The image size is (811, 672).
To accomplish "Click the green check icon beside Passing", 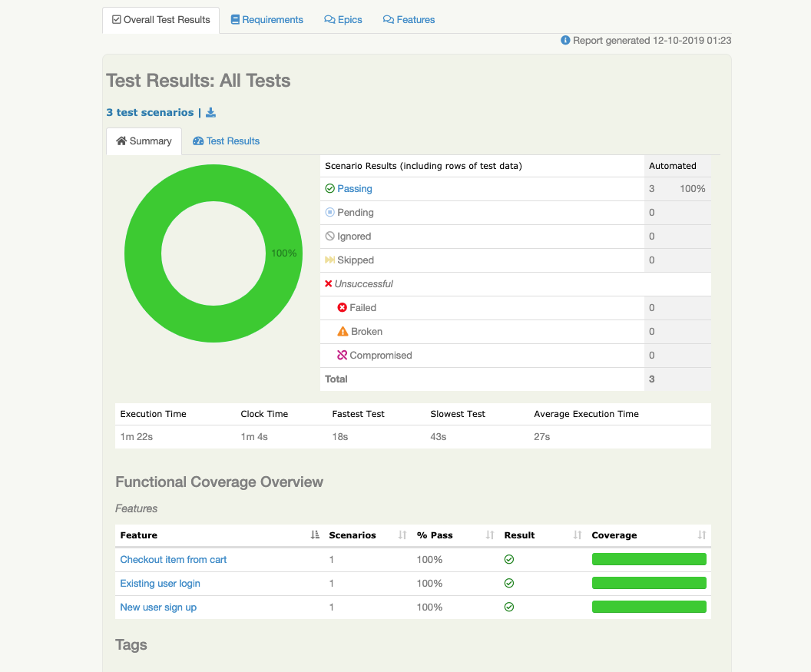I will [330, 189].
